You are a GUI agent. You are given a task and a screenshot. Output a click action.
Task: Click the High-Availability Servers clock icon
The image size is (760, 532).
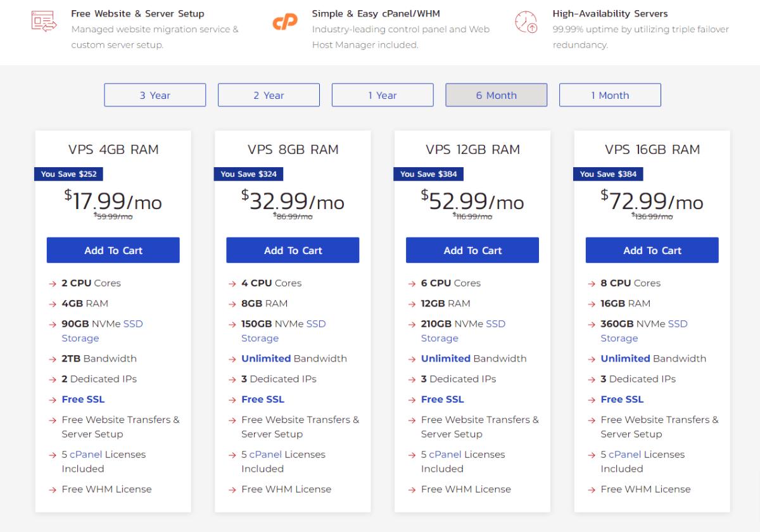point(526,22)
